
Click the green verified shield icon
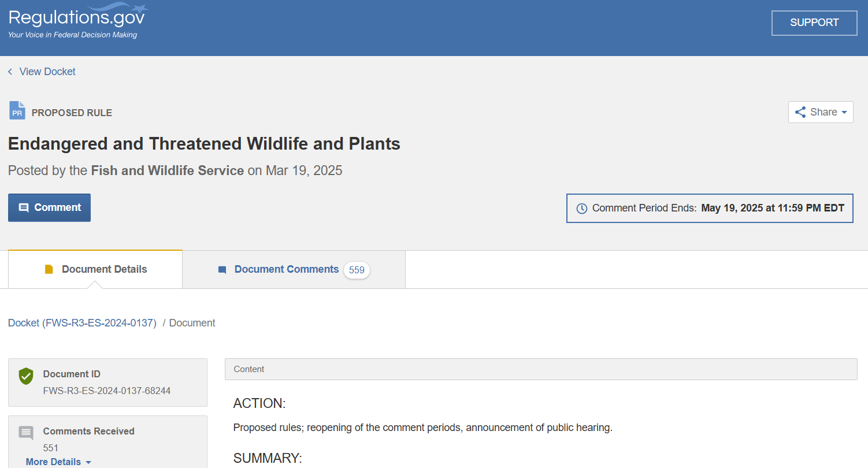click(26, 376)
